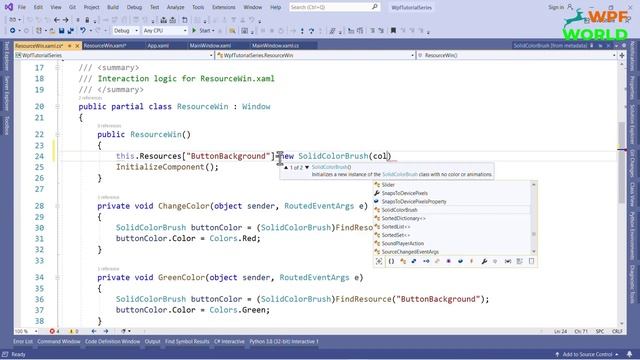Select SortedDictionary<> in the IntelliSense list
The image size is (640, 360).
tap(451, 218)
